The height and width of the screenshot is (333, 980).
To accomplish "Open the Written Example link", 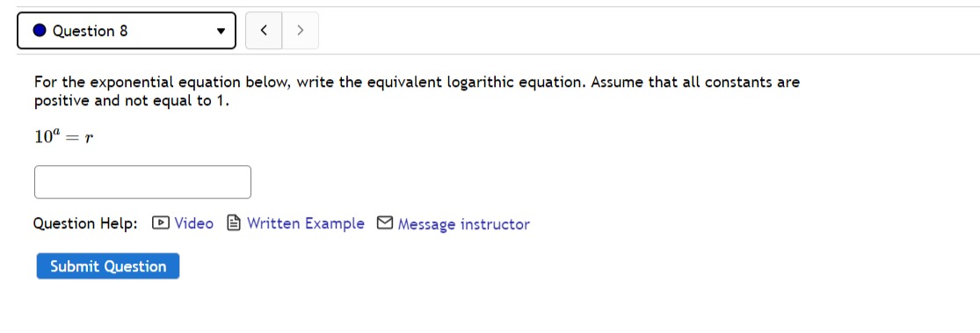I will (x=306, y=223).
